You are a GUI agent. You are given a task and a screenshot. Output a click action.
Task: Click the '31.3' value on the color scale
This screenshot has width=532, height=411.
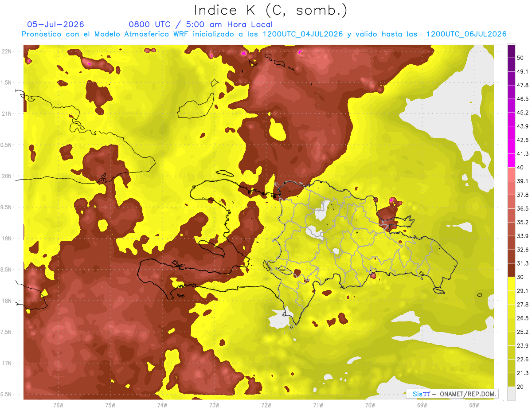523,263
